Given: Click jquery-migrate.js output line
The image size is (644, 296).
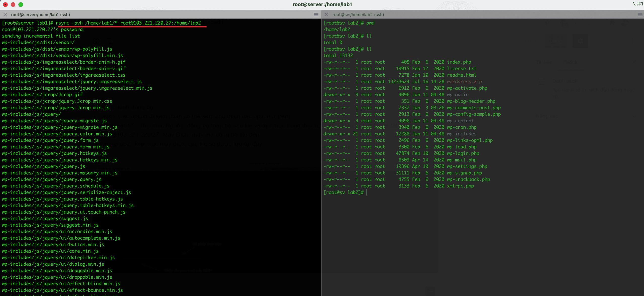Looking at the screenshot, I should [54, 121].
